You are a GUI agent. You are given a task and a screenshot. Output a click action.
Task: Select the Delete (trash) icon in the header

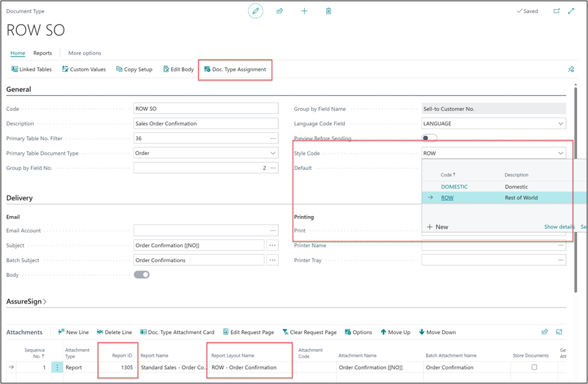click(328, 11)
